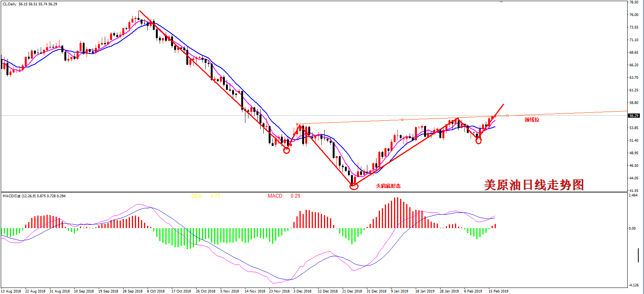The height and width of the screenshot is (294, 644).
Task: Click the 22 Aug 2018 date label
Action: click(35, 291)
